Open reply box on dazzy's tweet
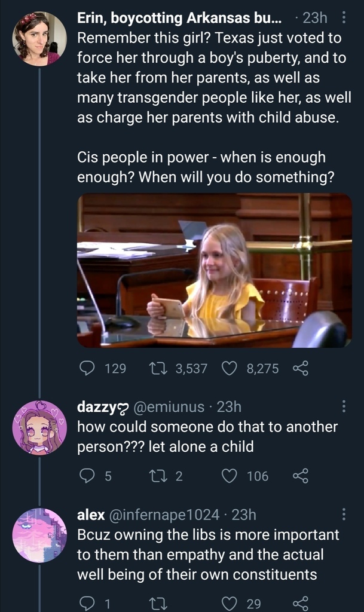Image resolution: width=364 pixels, height=612 pixels. [88, 476]
